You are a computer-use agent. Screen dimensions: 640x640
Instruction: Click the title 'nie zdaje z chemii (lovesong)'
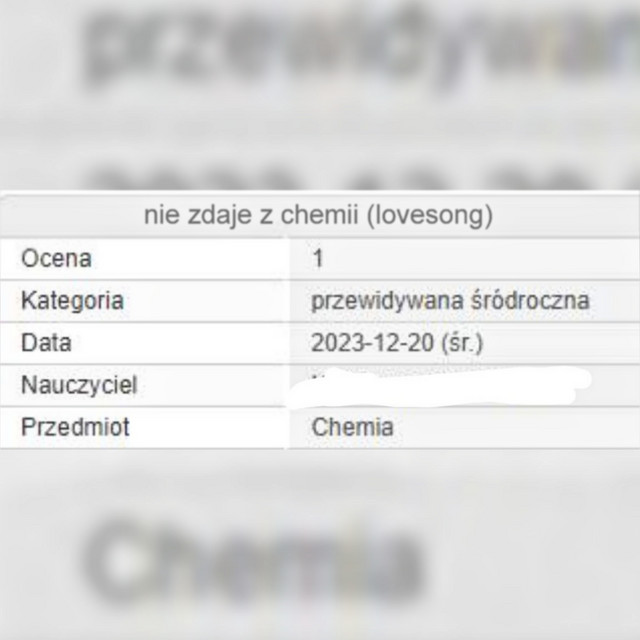pos(318,215)
